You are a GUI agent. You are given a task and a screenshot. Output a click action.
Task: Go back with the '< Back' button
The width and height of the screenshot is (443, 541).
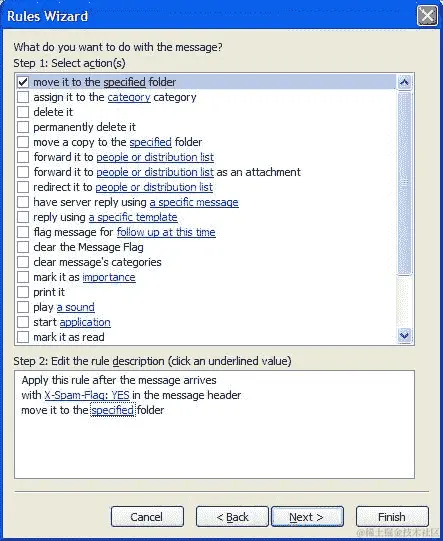tap(232, 517)
